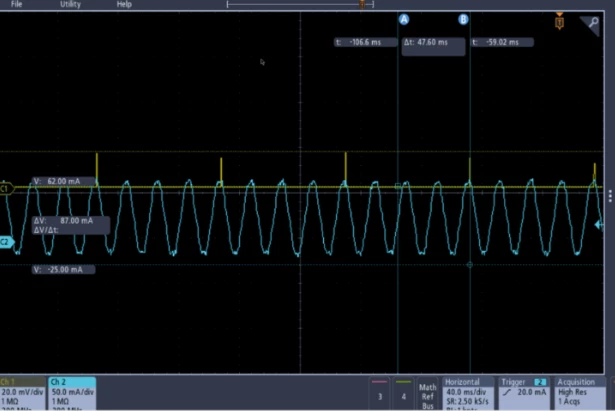Click the Δt 47.60 ms cursor readout
Viewport: 615px width, 411px height.
433,46
